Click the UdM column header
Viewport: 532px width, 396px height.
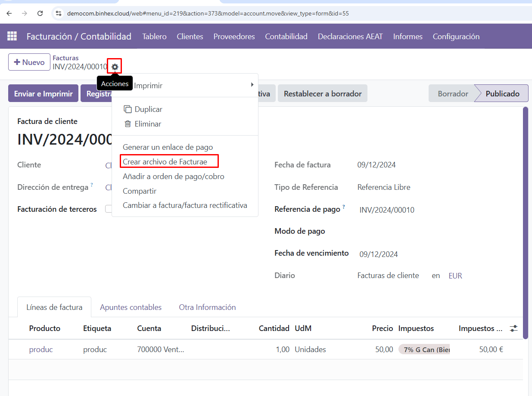click(303, 328)
